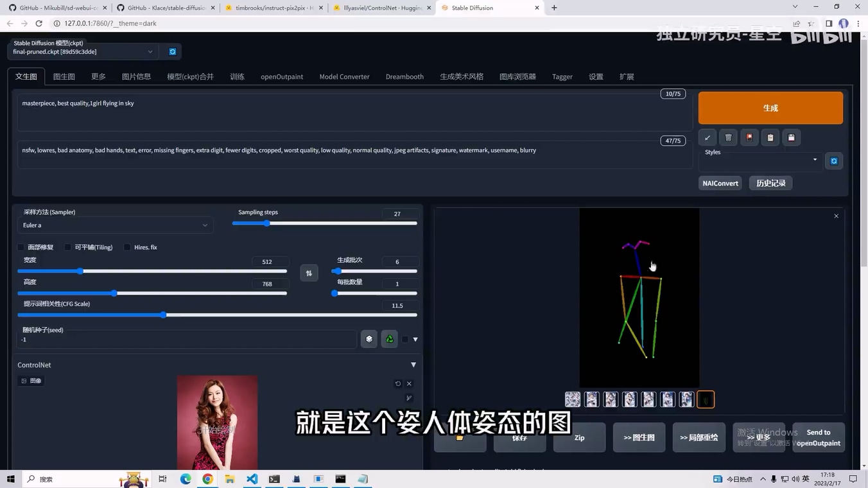Select the dice icon to randomize seed
Viewport: 868px width, 488px height.
click(369, 338)
